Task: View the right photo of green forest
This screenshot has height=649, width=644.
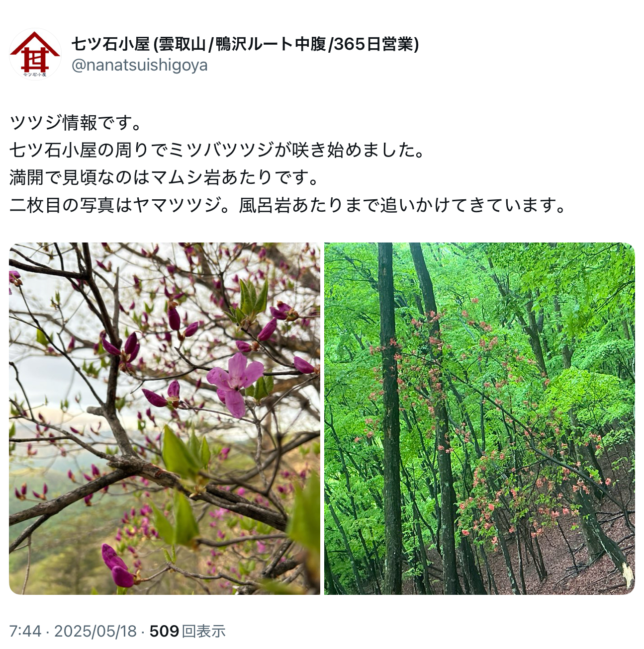Action: 479,418
